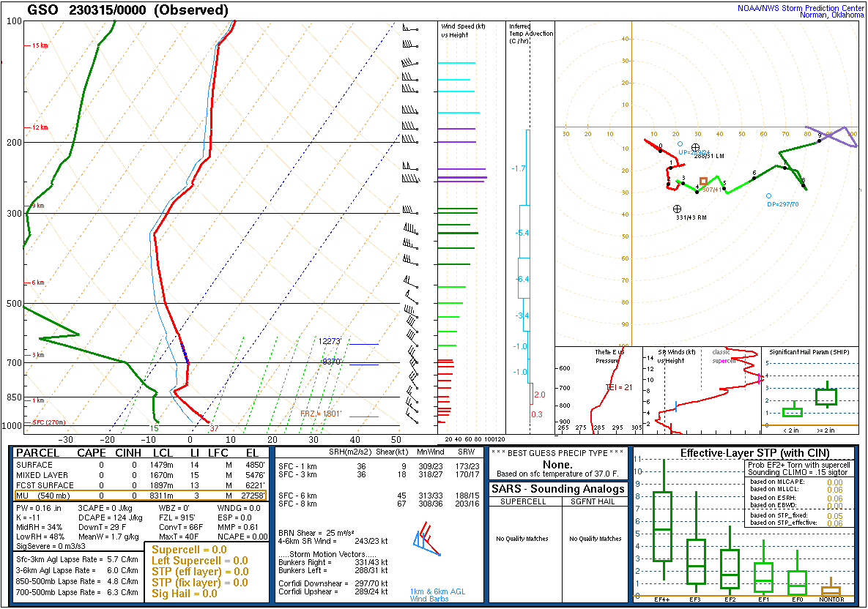Click the UP=289/24 upshear marker
This screenshot has height=609, width=868.
(680, 143)
